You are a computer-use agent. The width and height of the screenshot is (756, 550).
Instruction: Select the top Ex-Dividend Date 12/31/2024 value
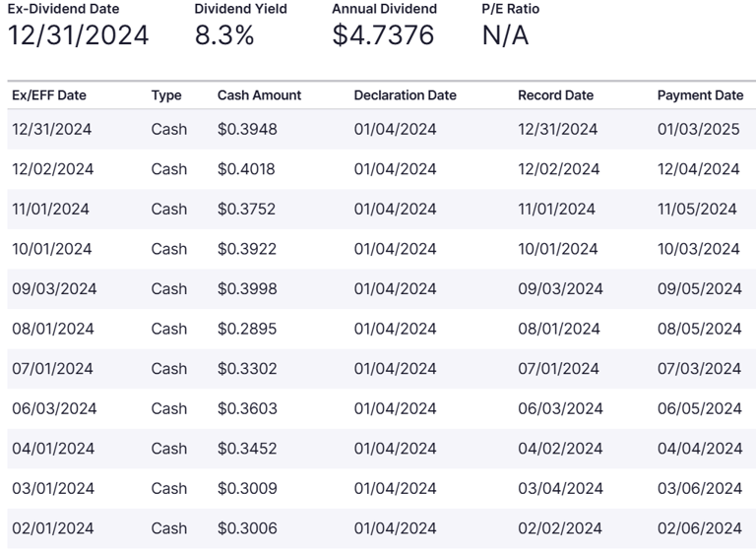tap(79, 36)
